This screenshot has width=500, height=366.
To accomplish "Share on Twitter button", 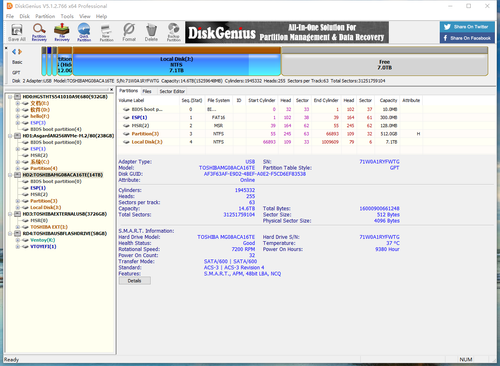I will pos(467,27).
